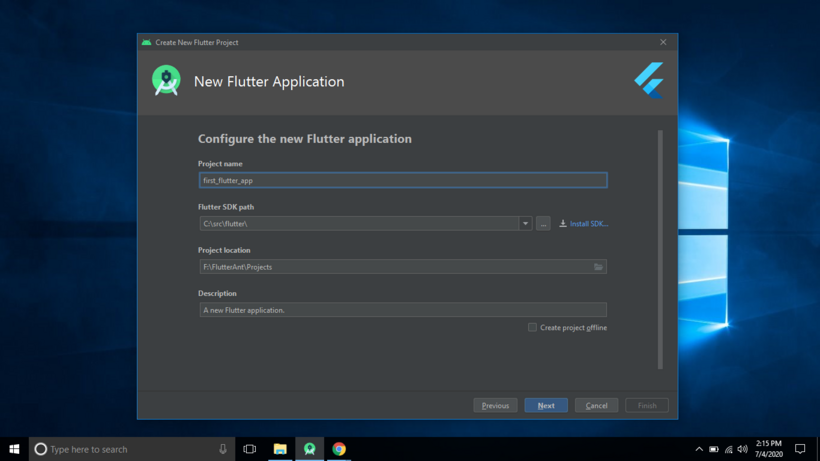Launch Google Chrome from the taskbar

[339, 449]
